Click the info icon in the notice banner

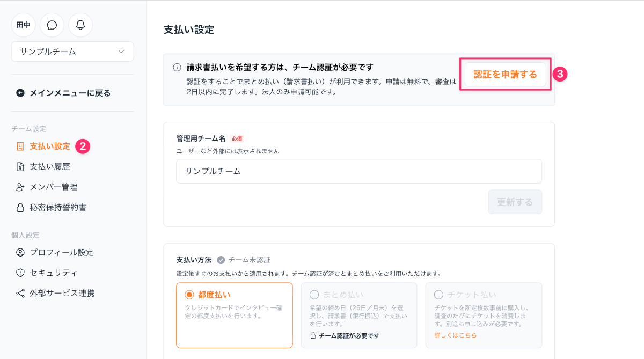(177, 68)
